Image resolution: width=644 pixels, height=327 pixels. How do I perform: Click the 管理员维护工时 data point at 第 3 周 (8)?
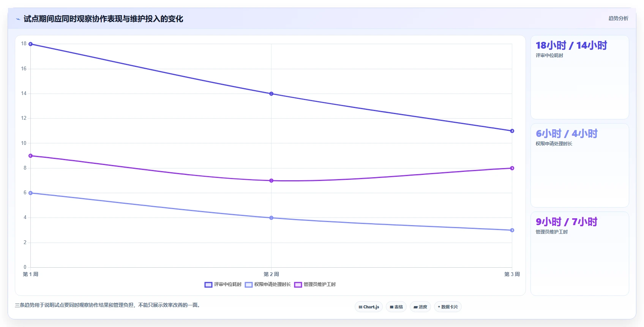(512, 168)
